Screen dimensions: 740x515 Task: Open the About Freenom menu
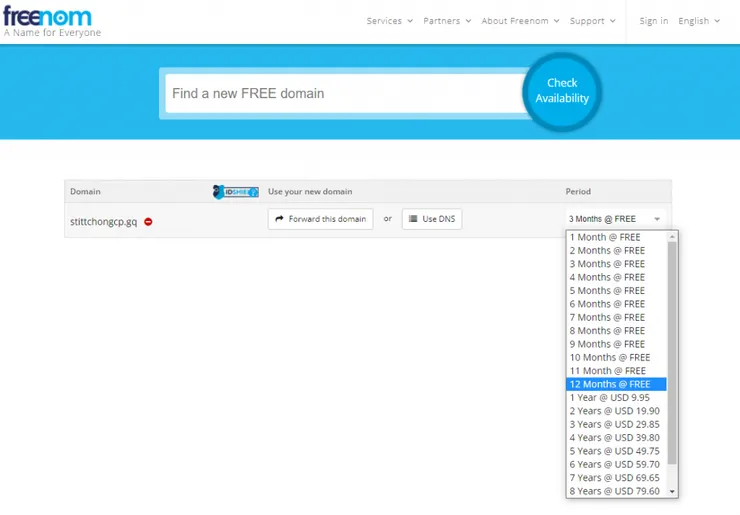pyautogui.click(x=520, y=21)
